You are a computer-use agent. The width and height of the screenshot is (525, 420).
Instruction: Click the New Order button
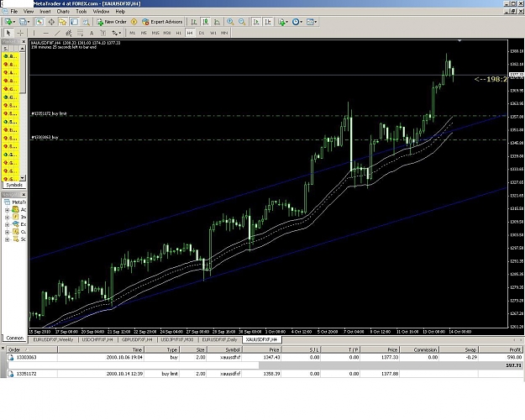tap(112, 22)
